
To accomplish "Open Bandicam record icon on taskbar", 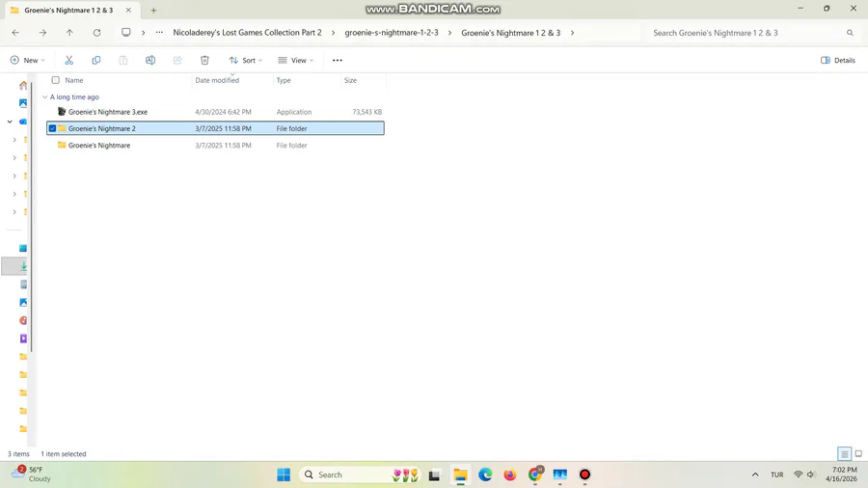I will coord(584,474).
